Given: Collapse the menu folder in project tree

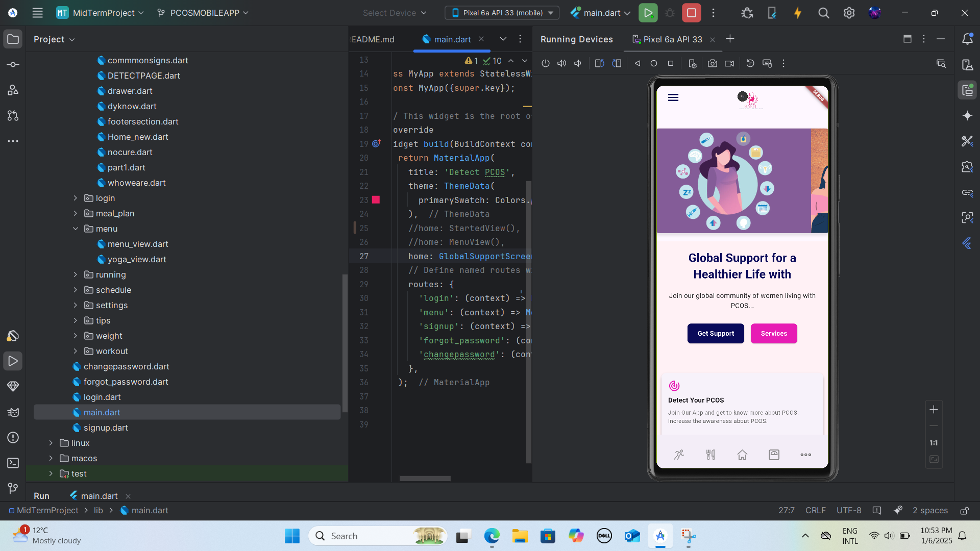Looking at the screenshot, I should click(75, 229).
